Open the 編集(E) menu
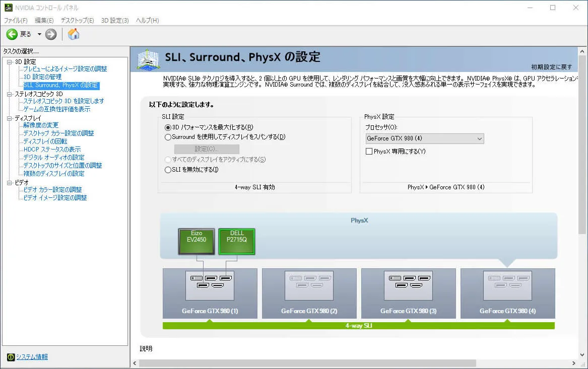Screen dimensions: 588x369 pos(44,20)
